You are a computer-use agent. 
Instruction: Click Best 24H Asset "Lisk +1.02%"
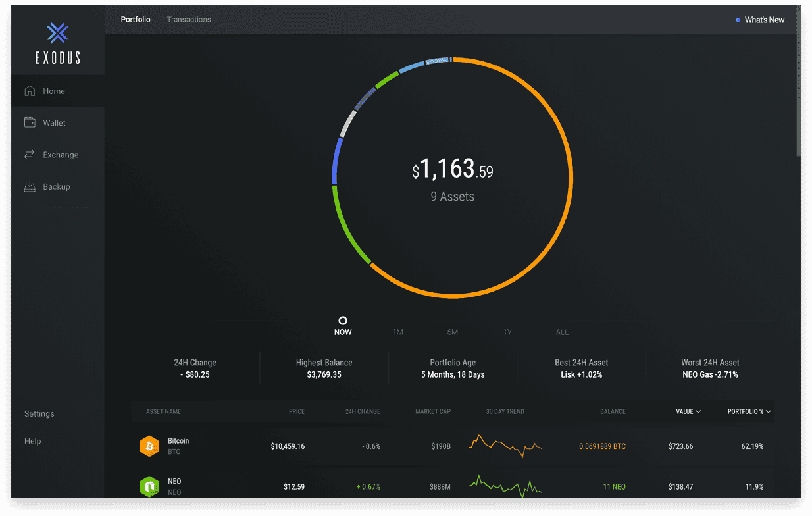coord(582,375)
